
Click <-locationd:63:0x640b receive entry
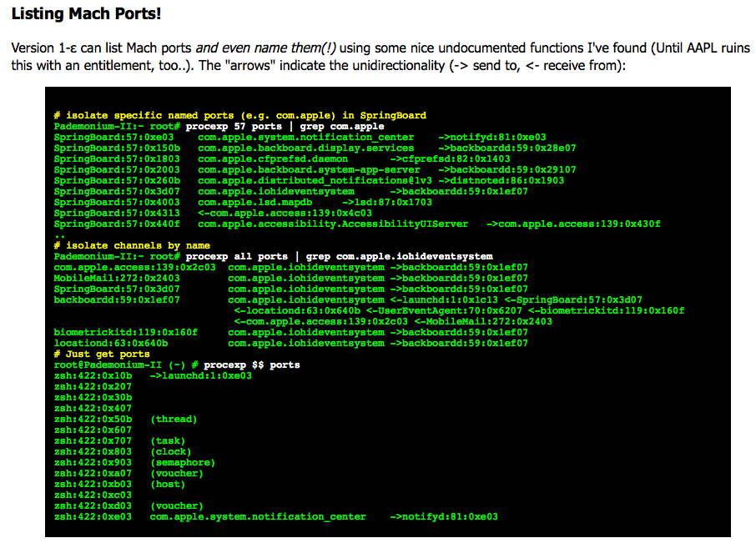point(297,311)
